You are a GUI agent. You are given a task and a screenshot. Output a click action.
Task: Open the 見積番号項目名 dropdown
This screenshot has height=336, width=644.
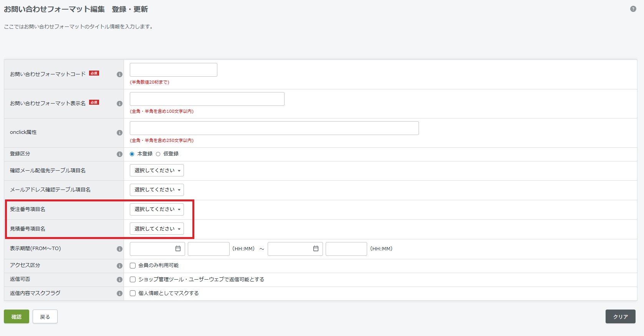[x=157, y=229]
